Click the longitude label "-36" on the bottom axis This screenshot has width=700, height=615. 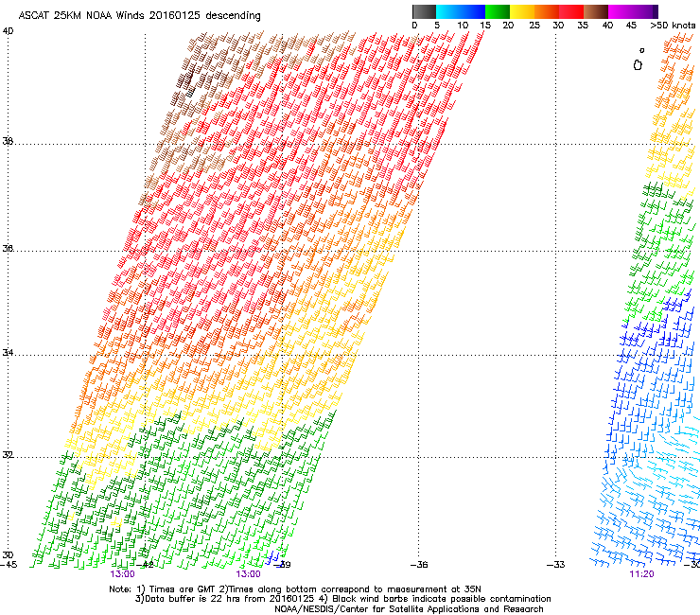pos(419,565)
